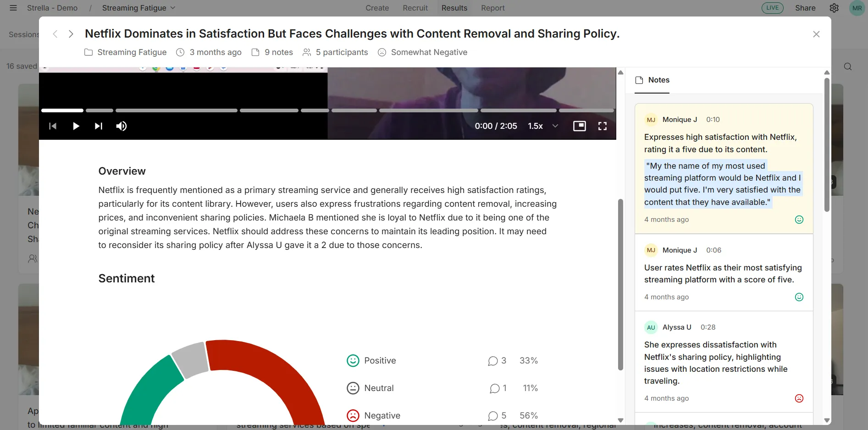Click the notes panel scroll-up arrow
Screen dimensions: 868x430
click(x=827, y=72)
